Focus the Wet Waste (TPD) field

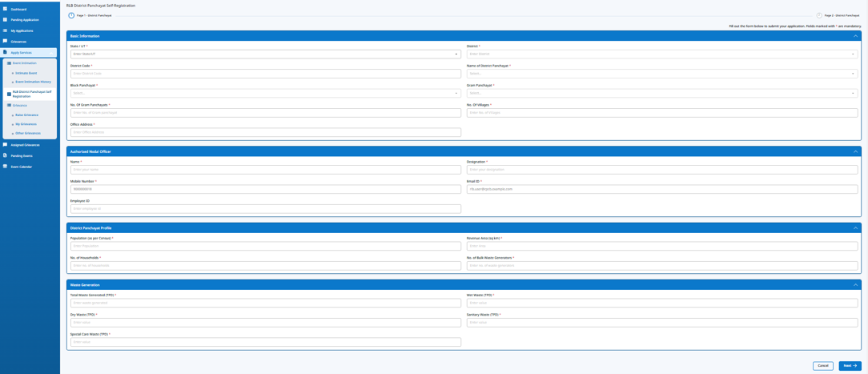(x=662, y=304)
